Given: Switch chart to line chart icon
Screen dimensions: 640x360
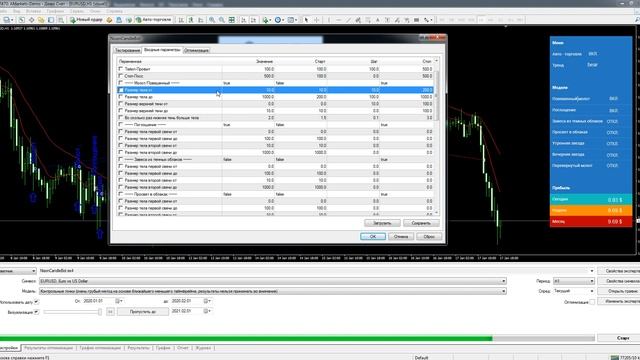Looking at the screenshot, I should pyautogui.click(x=200, y=20).
